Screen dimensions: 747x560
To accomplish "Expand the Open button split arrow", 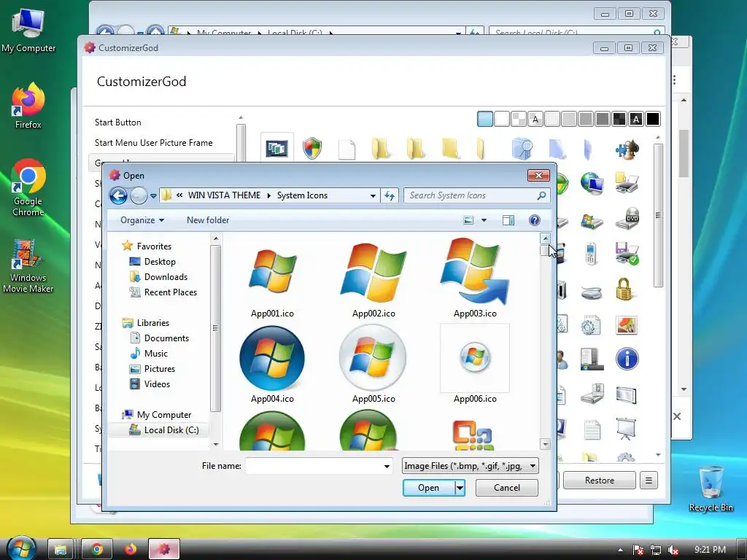I will [x=460, y=488].
